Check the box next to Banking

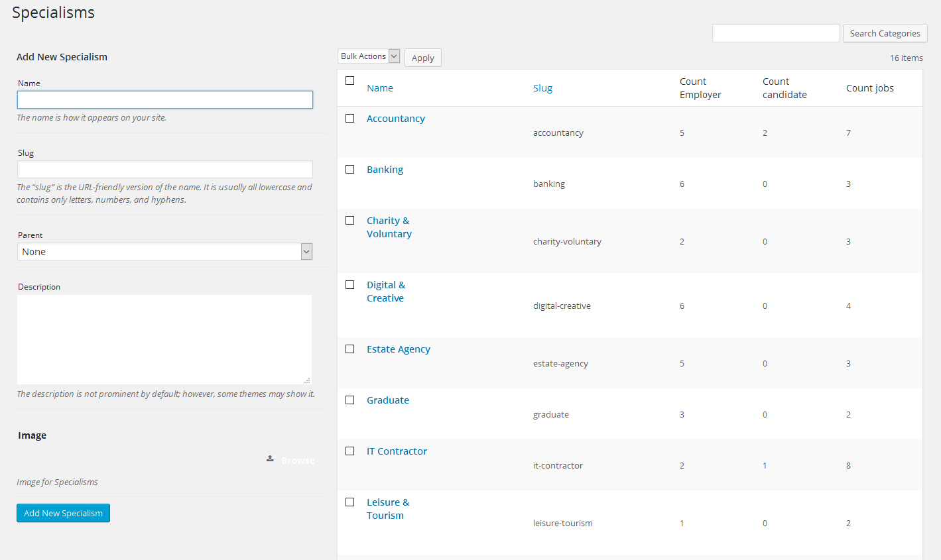pyautogui.click(x=350, y=170)
